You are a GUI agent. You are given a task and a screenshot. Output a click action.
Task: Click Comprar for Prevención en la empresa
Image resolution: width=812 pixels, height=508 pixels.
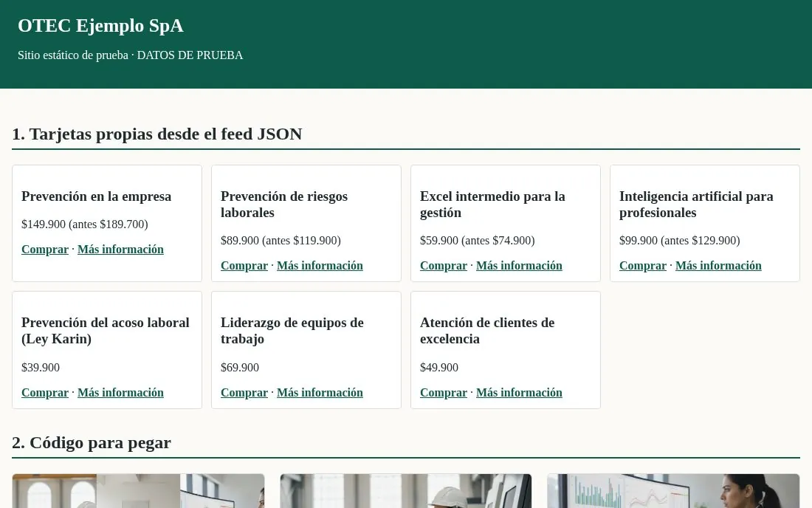click(45, 250)
